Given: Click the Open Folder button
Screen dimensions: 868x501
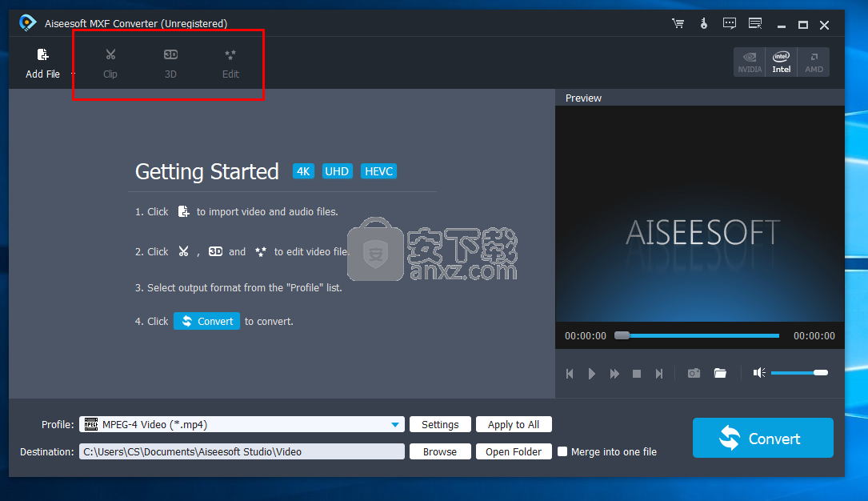Looking at the screenshot, I should click(513, 451).
